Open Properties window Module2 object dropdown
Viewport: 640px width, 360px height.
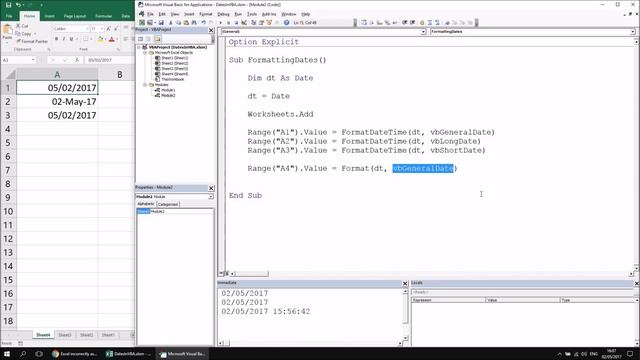(x=211, y=197)
